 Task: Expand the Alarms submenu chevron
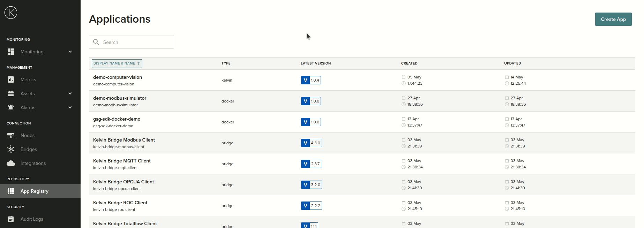coord(70,107)
